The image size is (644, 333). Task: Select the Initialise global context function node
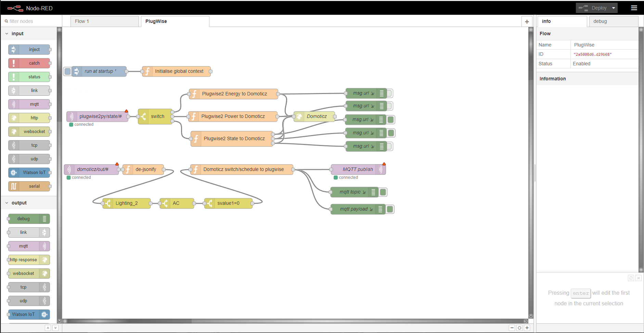(177, 71)
